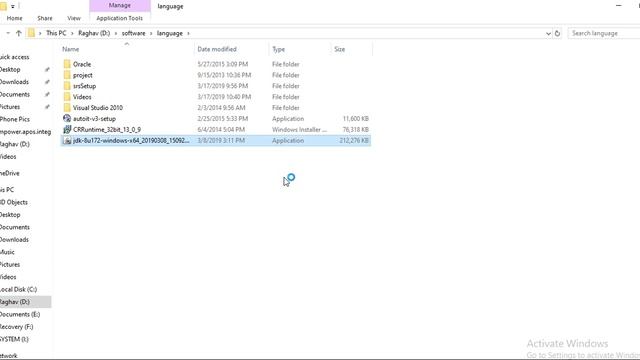Refresh the language folder view
The image size is (640, 360).
click(557, 33)
